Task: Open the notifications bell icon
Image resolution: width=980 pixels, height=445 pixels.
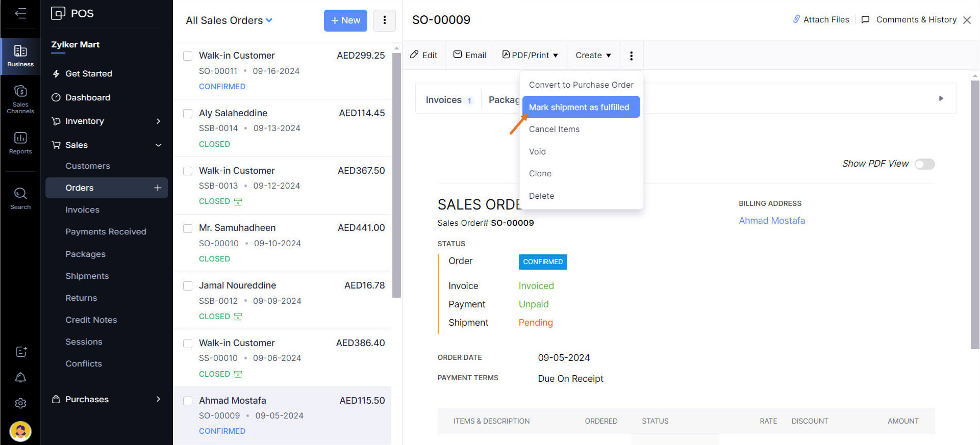Action: click(x=20, y=377)
